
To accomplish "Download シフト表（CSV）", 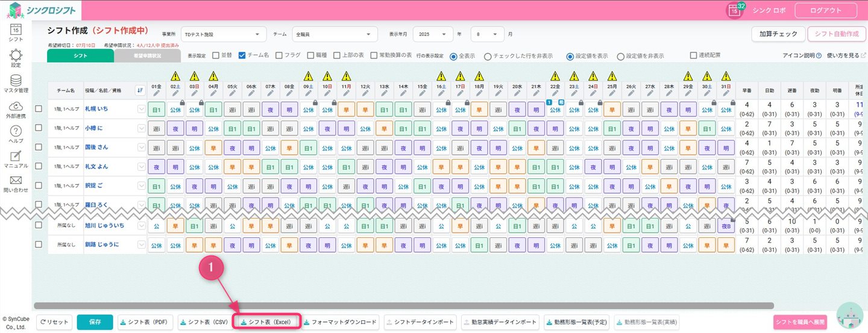I will pos(205,322).
